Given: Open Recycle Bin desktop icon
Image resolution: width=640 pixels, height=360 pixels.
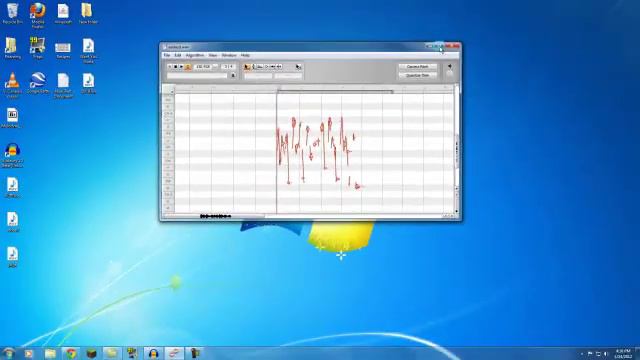Looking at the screenshot, I should pos(12,13).
